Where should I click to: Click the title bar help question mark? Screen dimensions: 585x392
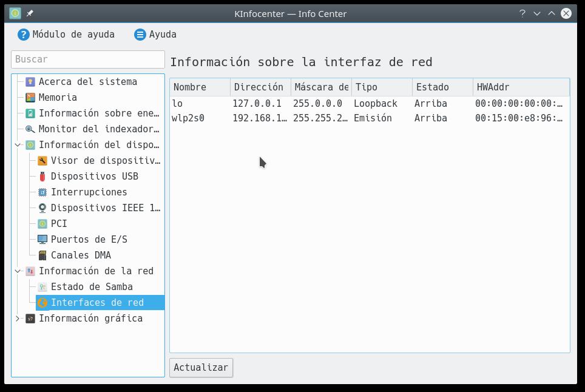pyautogui.click(x=522, y=13)
